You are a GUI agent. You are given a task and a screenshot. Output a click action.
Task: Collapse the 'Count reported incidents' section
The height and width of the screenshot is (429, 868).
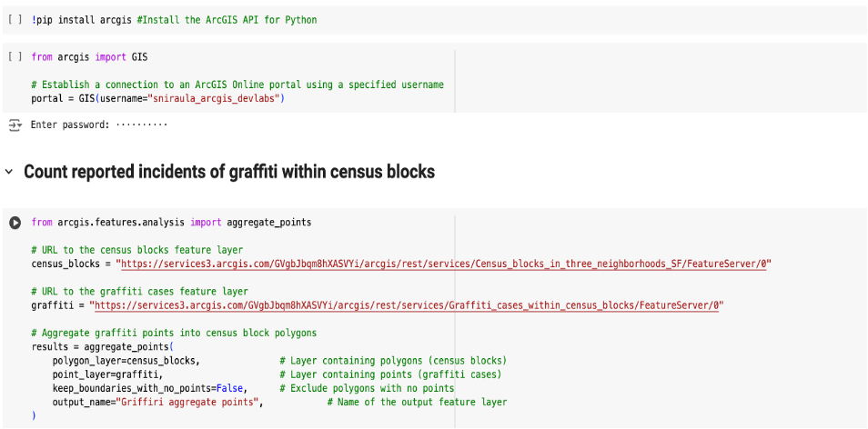[x=9, y=172]
